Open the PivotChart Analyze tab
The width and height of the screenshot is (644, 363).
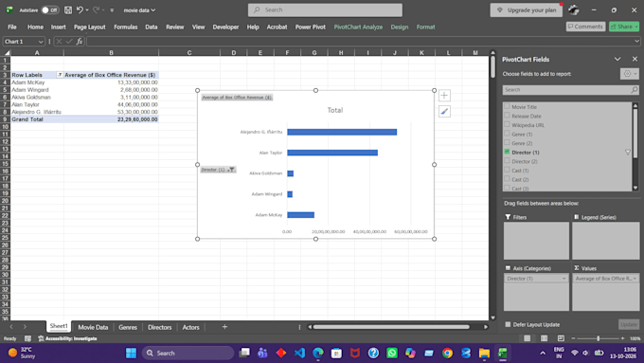pos(358,27)
